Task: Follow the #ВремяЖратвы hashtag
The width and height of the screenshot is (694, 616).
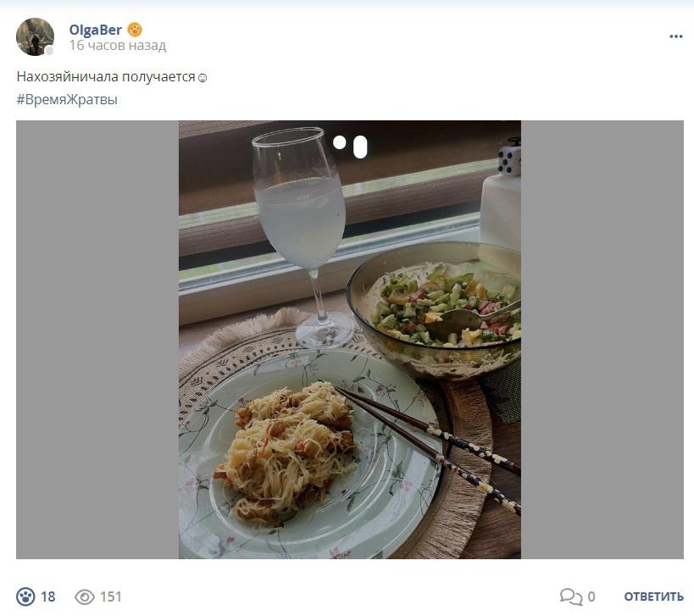Action: coord(67,100)
